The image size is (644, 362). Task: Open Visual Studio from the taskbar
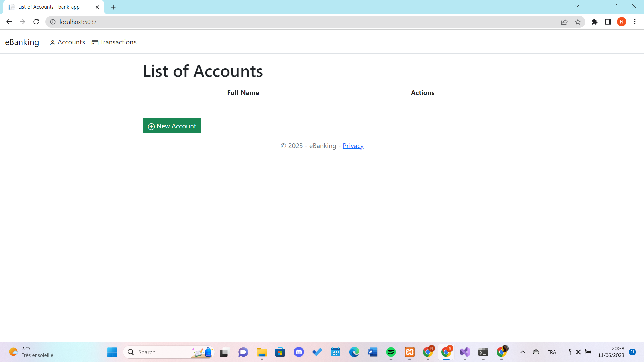coord(465,352)
